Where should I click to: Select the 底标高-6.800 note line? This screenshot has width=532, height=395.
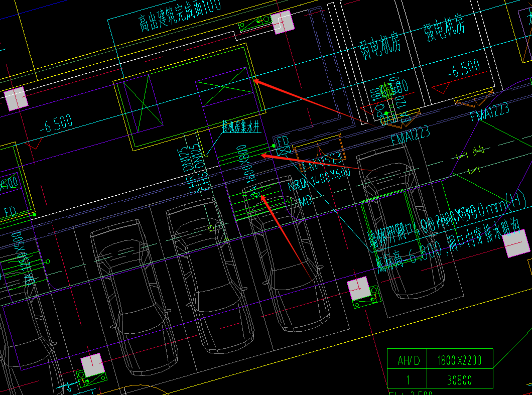coord(448,246)
